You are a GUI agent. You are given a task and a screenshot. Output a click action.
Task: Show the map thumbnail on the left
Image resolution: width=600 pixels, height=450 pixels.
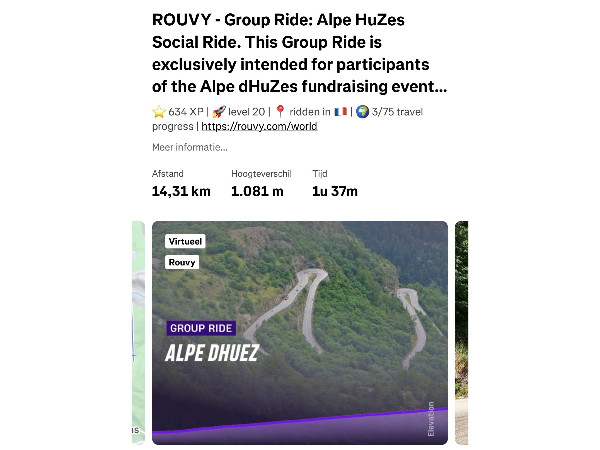pyautogui.click(x=138, y=330)
